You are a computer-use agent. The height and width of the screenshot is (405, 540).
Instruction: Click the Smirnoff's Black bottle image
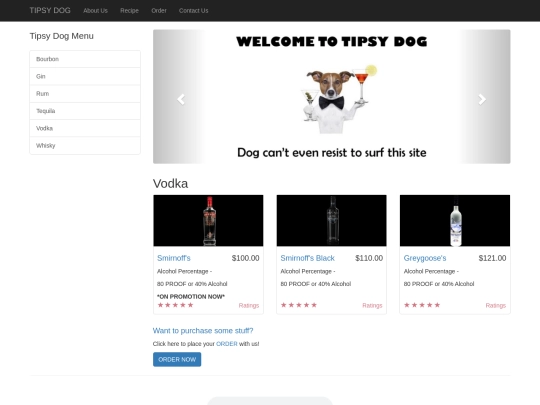pos(332,220)
